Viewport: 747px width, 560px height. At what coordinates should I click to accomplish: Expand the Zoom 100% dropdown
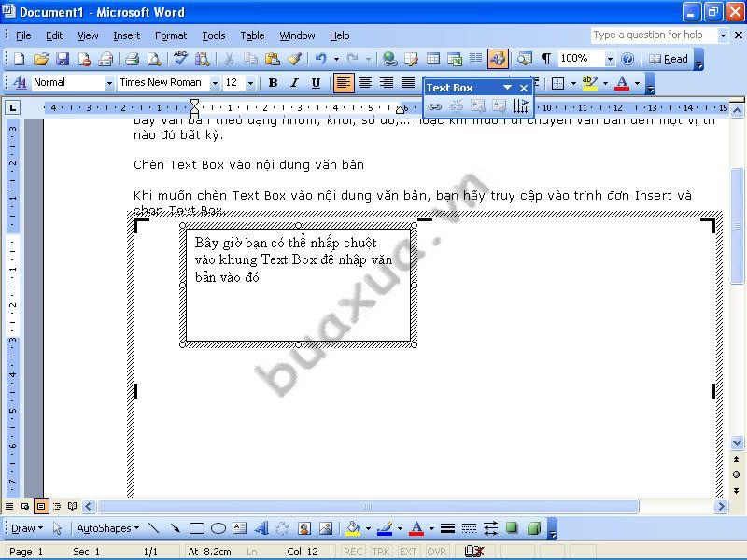[x=610, y=59]
